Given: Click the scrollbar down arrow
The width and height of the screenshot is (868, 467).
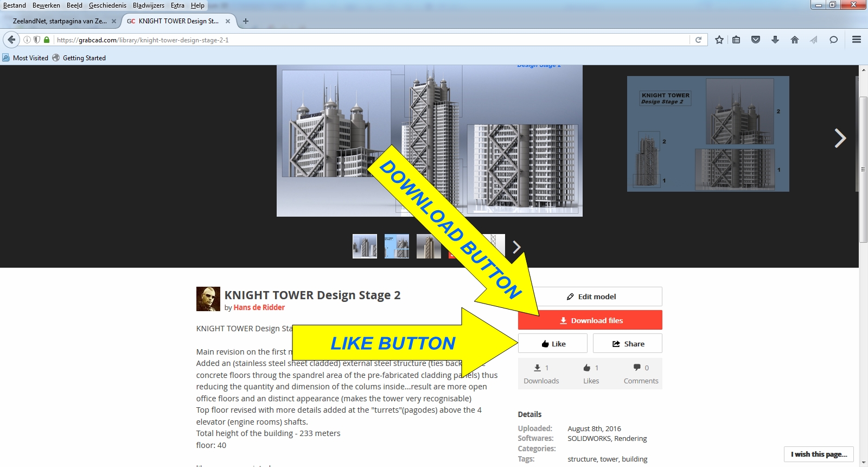Looking at the screenshot, I should point(863,462).
